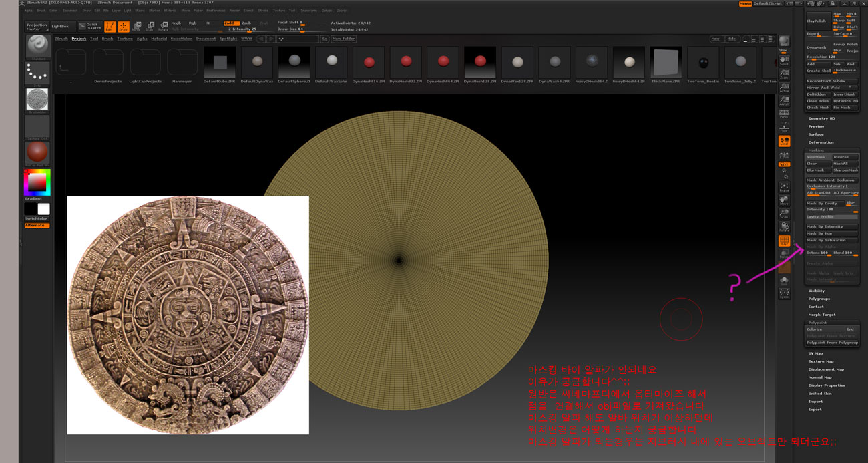Expand the Preview section

(x=816, y=126)
